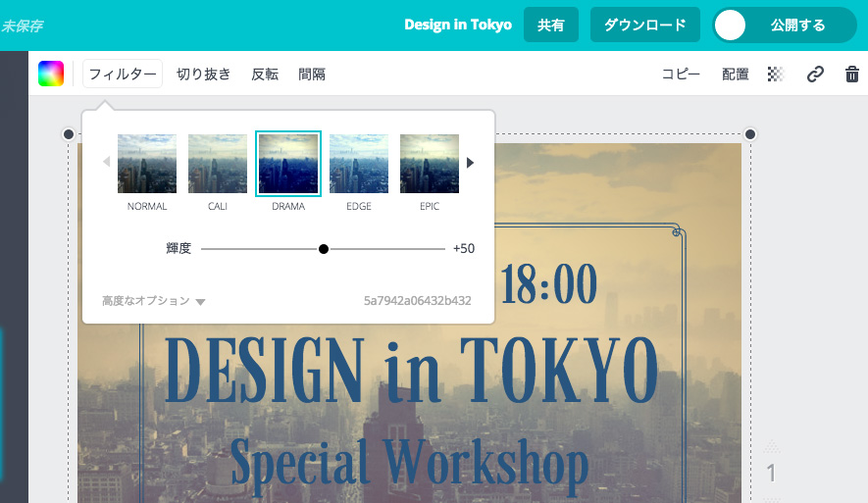
Task: Select the 切り抜き crop option
Action: click(203, 75)
